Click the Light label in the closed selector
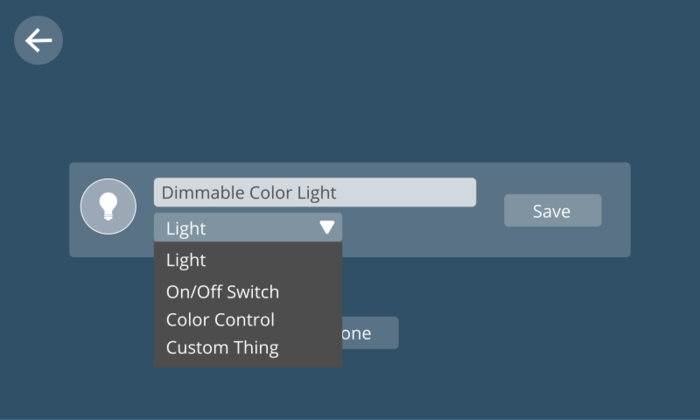 coord(186,228)
